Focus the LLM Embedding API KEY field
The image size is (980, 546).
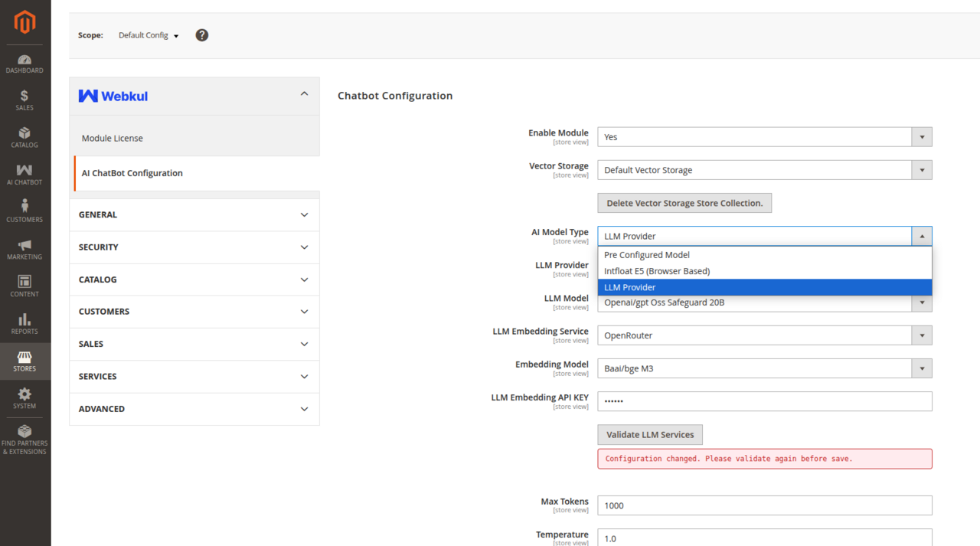tap(765, 401)
